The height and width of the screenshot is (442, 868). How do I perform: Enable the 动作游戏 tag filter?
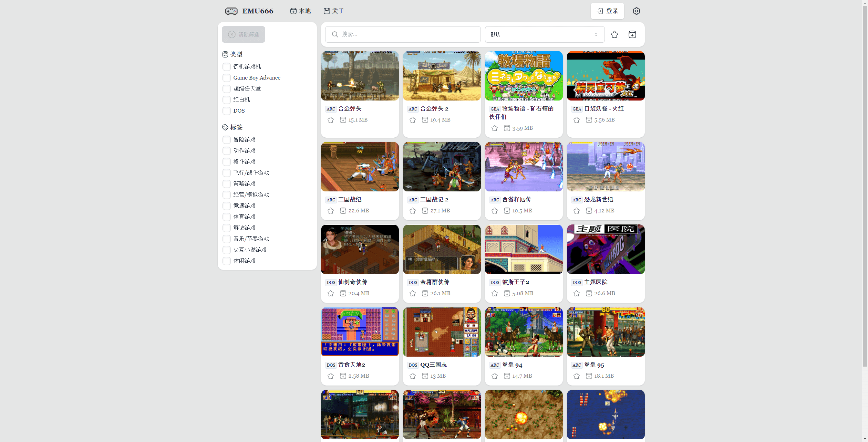(227, 150)
